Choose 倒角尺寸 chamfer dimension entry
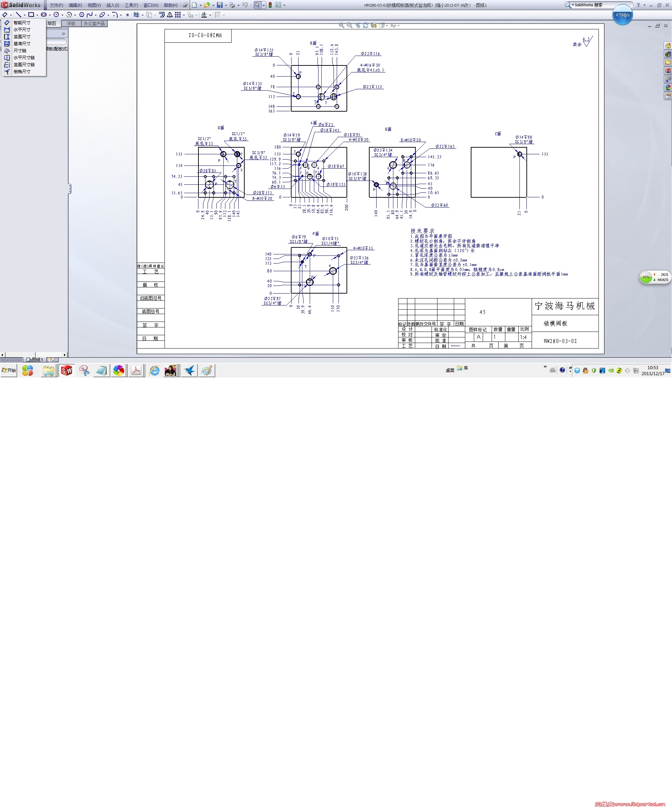Image resolution: width=672 pixels, height=809 pixels. 22,72
